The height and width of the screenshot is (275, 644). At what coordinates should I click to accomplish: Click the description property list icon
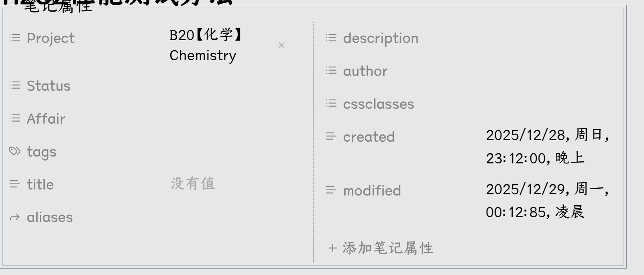point(331,38)
